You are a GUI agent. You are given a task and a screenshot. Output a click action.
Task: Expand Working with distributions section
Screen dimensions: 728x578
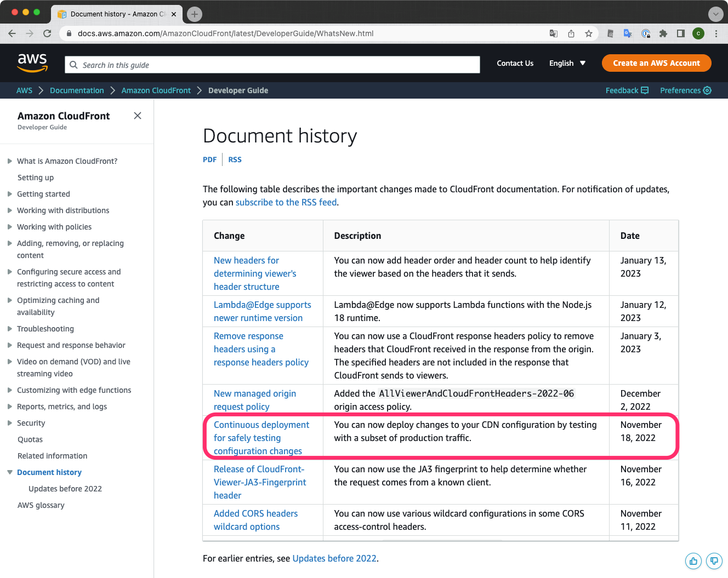point(10,210)
